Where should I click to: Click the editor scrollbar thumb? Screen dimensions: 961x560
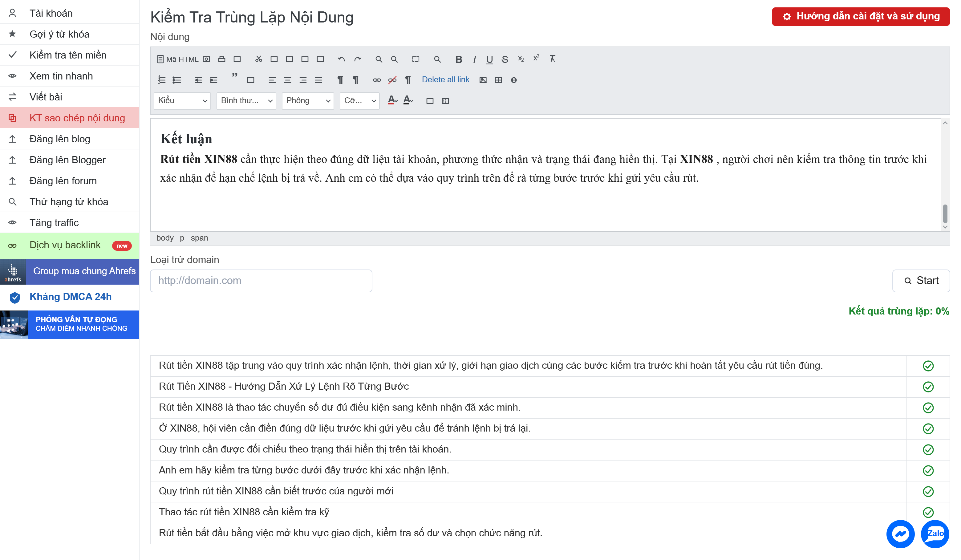[x=945, y=213]
